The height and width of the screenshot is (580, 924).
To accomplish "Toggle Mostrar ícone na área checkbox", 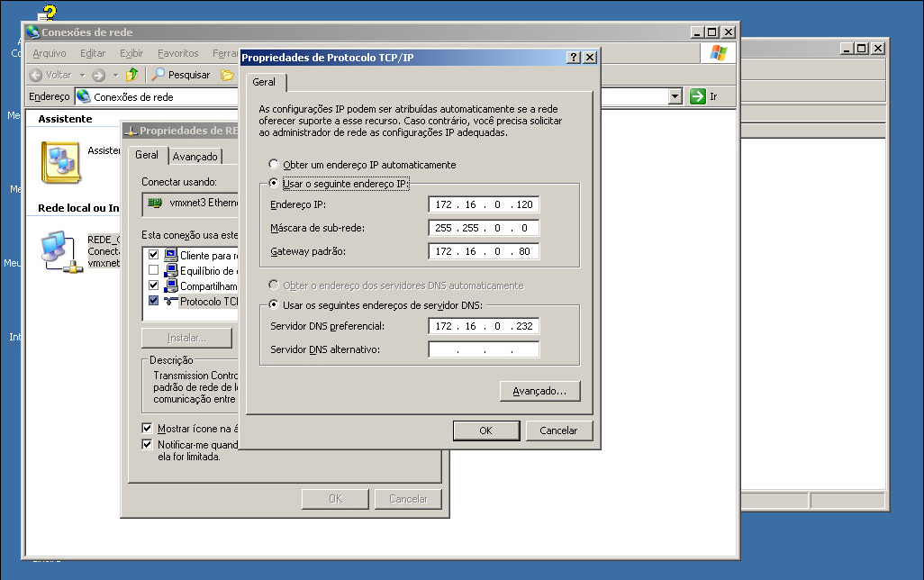I will 147,428.
